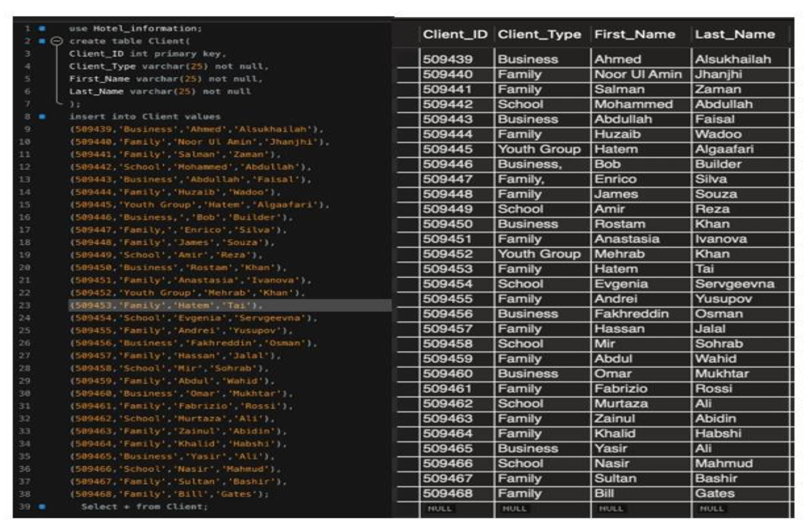Click the blue marker next to line 39
This screenshot has height=532, width=805.
[x=42, y=506]
